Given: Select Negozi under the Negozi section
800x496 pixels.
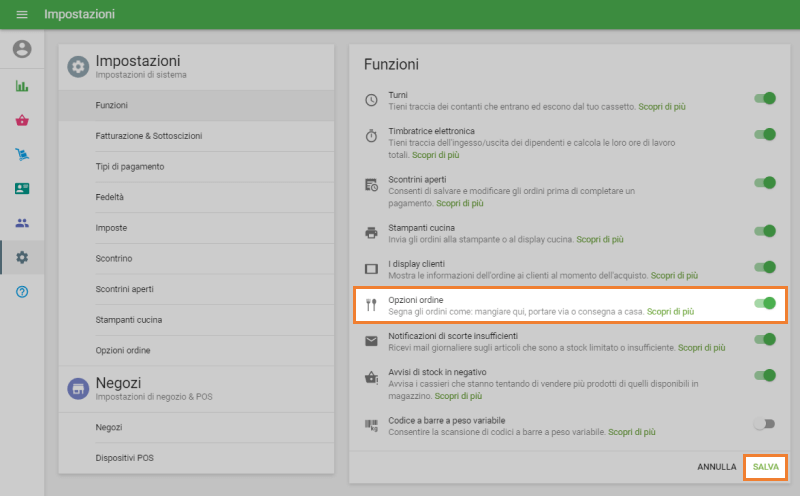Looking at the screenshot, I should 109,427.
